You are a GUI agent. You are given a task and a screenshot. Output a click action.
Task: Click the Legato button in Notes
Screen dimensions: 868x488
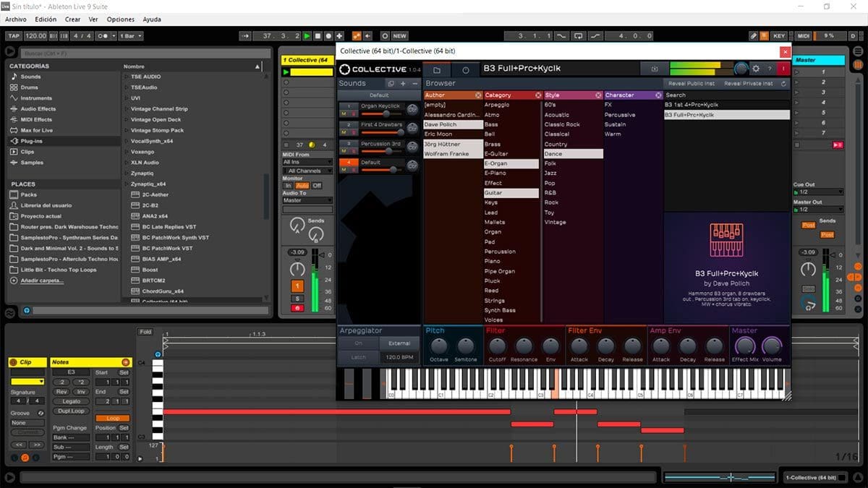pos(72,401)
